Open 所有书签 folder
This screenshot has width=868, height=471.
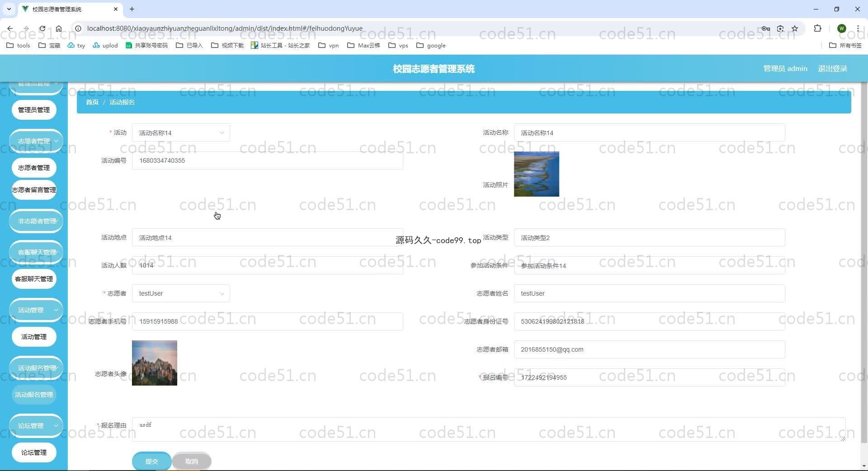click(845, 45)
